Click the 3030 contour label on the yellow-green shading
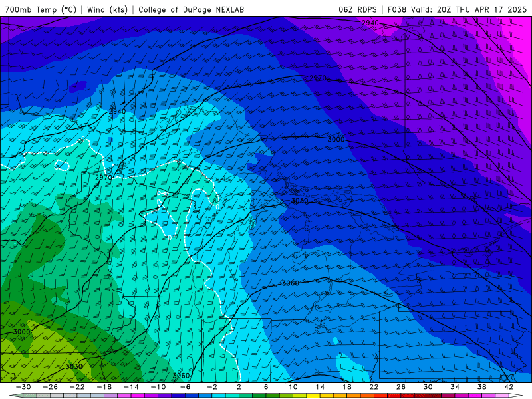 click(74, 366)
